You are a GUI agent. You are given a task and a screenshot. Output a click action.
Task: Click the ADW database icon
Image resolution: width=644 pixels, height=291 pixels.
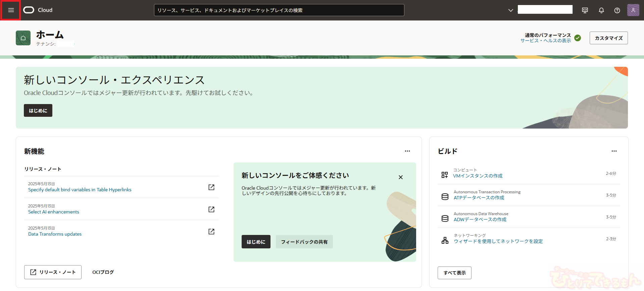[445, 219]
